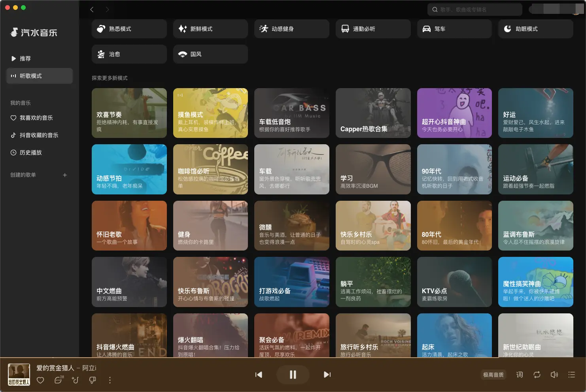Screen dimensions: 586x392
Task: Toggle repeat mode for playback
Action: 537,375
